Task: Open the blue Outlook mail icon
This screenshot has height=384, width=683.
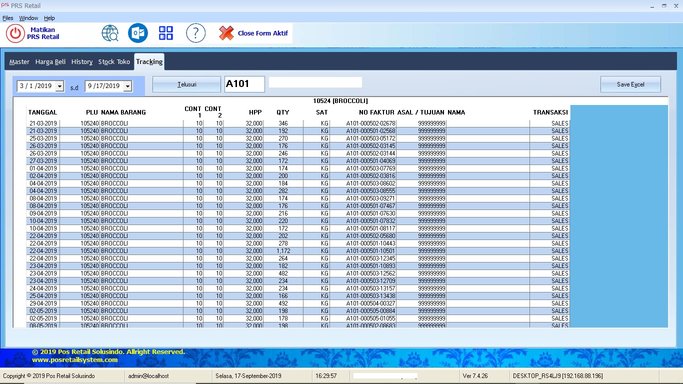Action: [138, 33]
